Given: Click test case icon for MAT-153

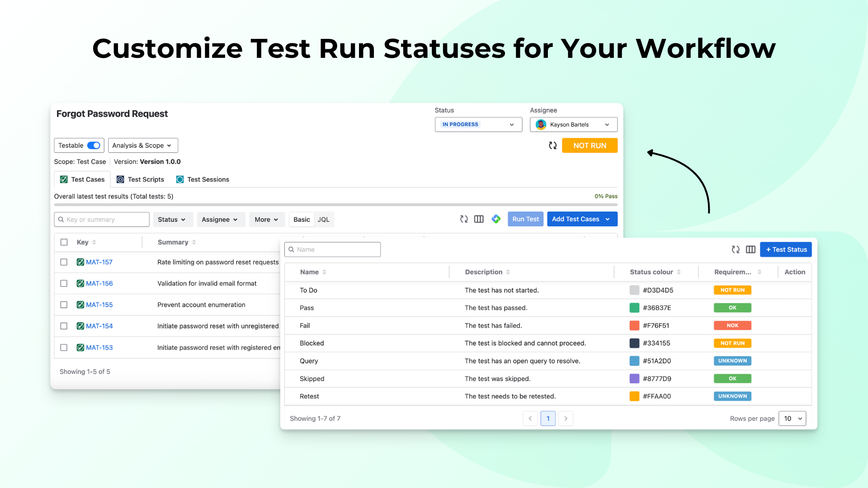Looking at the screenshot, I should (x=80, y=347).
